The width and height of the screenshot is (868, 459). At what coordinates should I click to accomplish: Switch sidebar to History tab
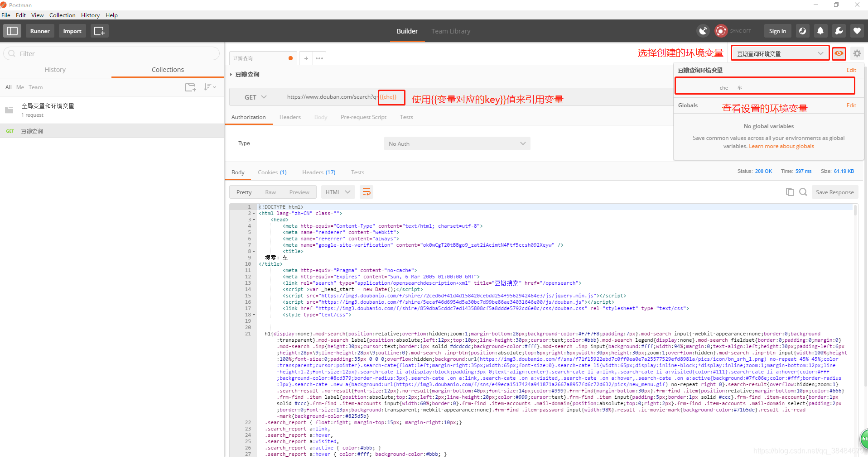point(55,70)
